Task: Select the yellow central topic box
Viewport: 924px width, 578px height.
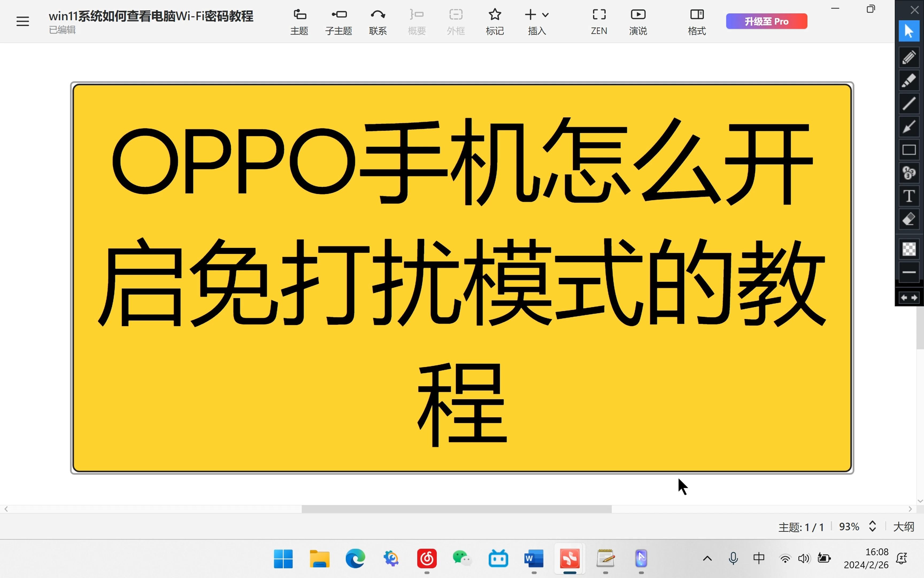Action: [462, 278]
